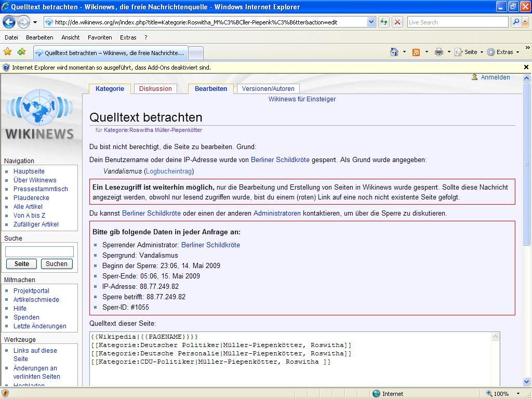Click the Live Search magnifier icon

click(x=516, y=22)
